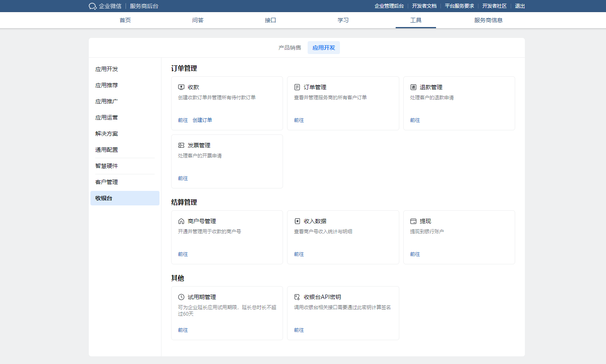This screenshot has height=364, width=606.
Task: Click the 退款管理 card icon
Action: click(413, 87)
